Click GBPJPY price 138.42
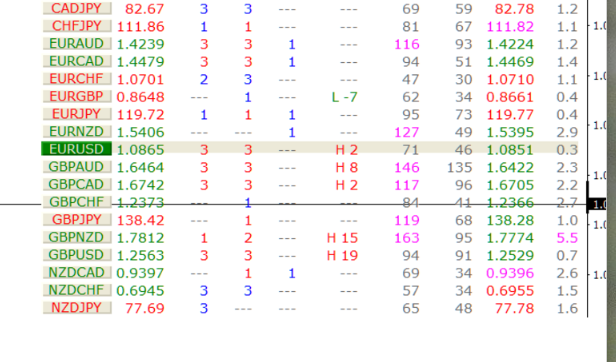This screenshot has height=362, width=616. click(141, 220)
